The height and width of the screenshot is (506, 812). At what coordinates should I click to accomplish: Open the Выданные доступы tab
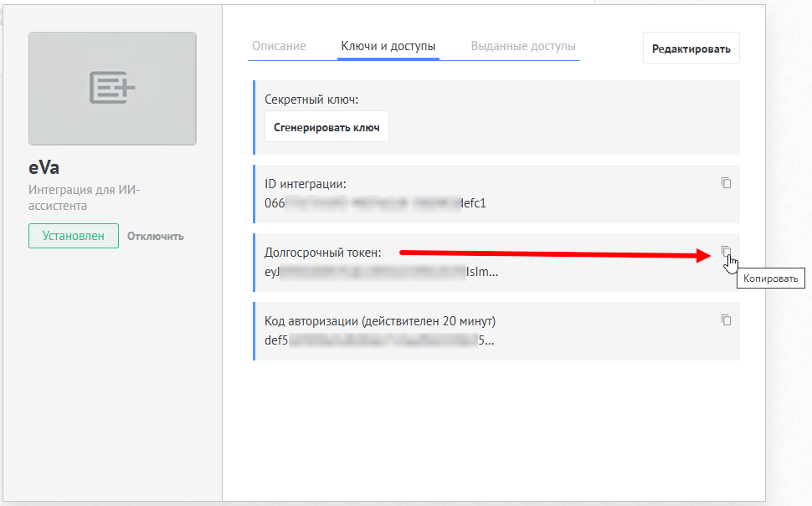coord(523,47)
